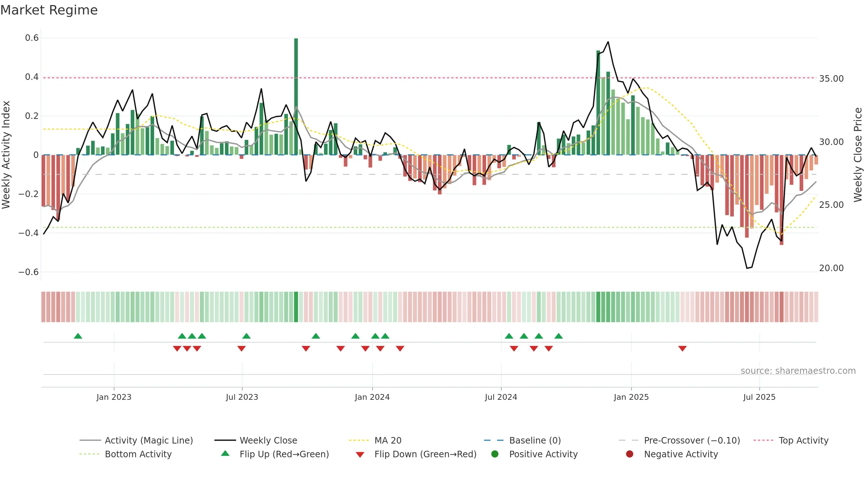The image size is (868, 488).
Task: Click the Weekly Activity Index axis title
Action: click(x=6, y=155)
